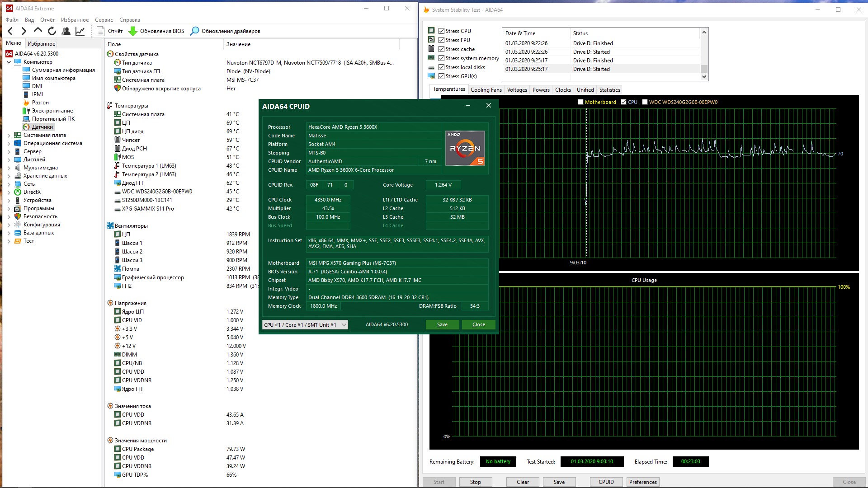Enable Motherboard temperature graph checkbox
Image resolution: width=868 pixels, height=488 pixels.
pos(580,102)
